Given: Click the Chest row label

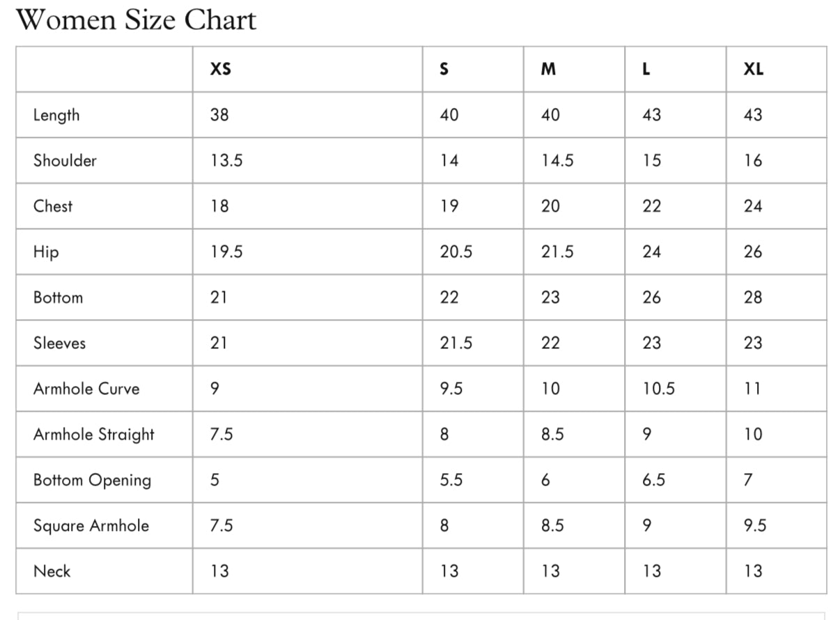Looking at the screenshot, I should point(53,206).
